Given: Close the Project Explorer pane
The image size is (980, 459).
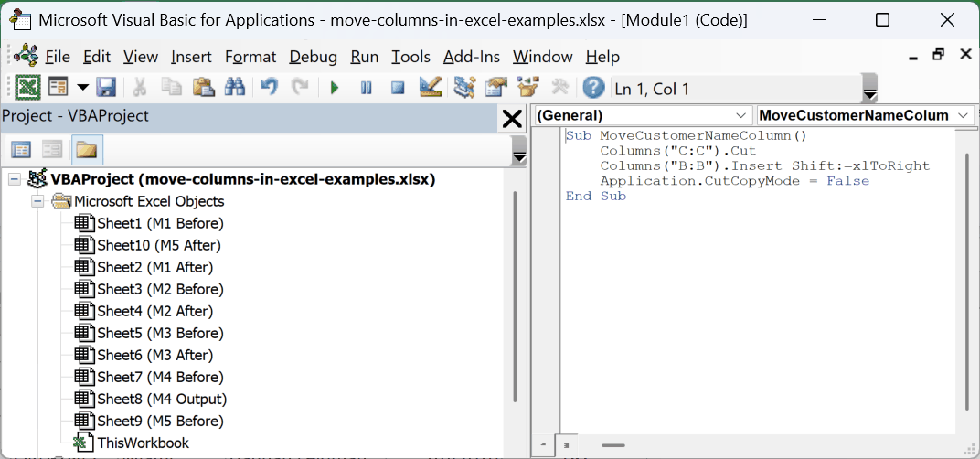Looking at the screenshot, I should pos(512,118).
